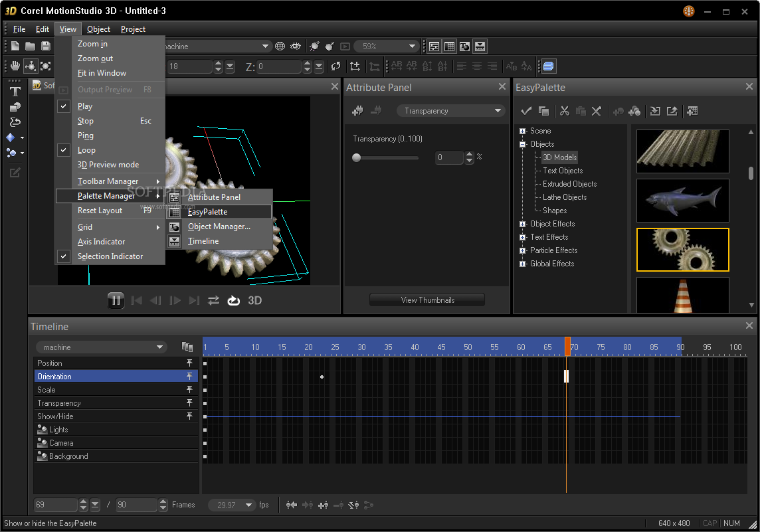The image size is (760, 532).
Task: Click the View Thumbnails button
Action: (427, 300)
